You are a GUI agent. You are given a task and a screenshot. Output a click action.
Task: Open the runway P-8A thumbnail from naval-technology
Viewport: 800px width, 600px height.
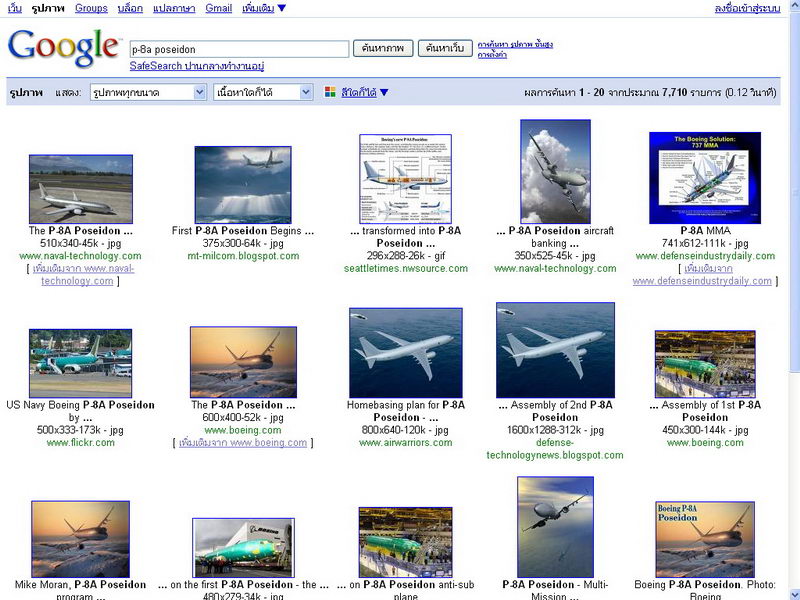pyautogui.click(x=81, y=189)
